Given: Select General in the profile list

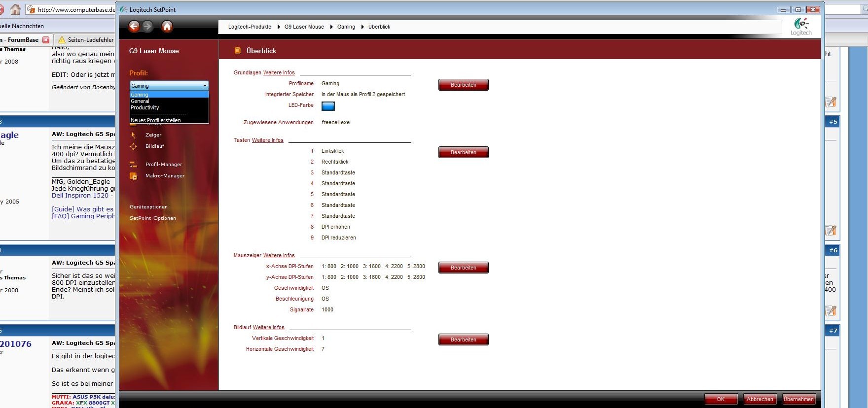Looking at the screenshot, I should click(x=169, y=101).
